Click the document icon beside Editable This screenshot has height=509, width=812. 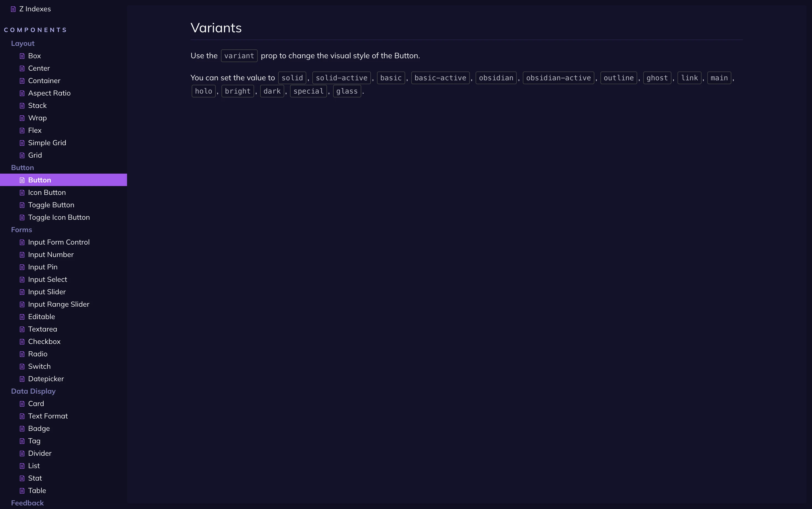(x=22, y=317)
